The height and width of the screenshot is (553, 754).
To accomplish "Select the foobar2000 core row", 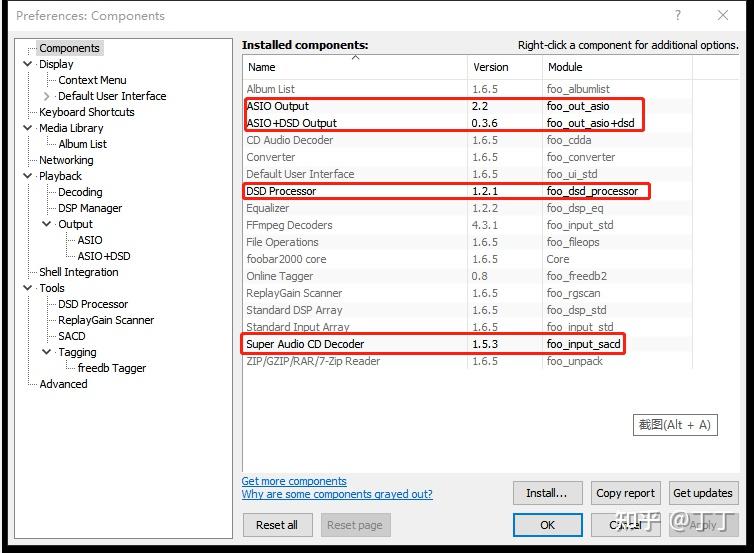I will tap(467, 259).
